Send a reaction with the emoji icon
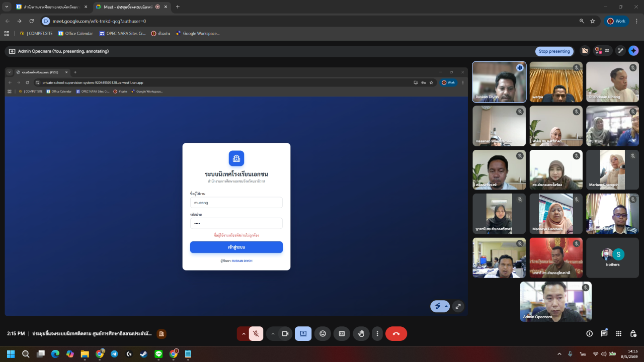644x362 pixels. pyautogui.click(x=323, y=333)
